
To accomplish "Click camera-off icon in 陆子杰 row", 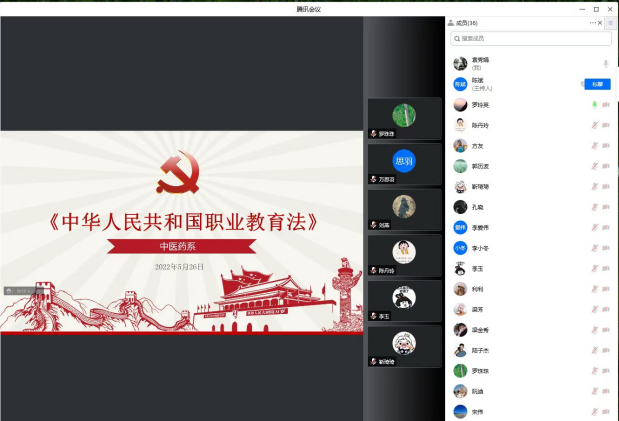I will [x=606, y=350].
